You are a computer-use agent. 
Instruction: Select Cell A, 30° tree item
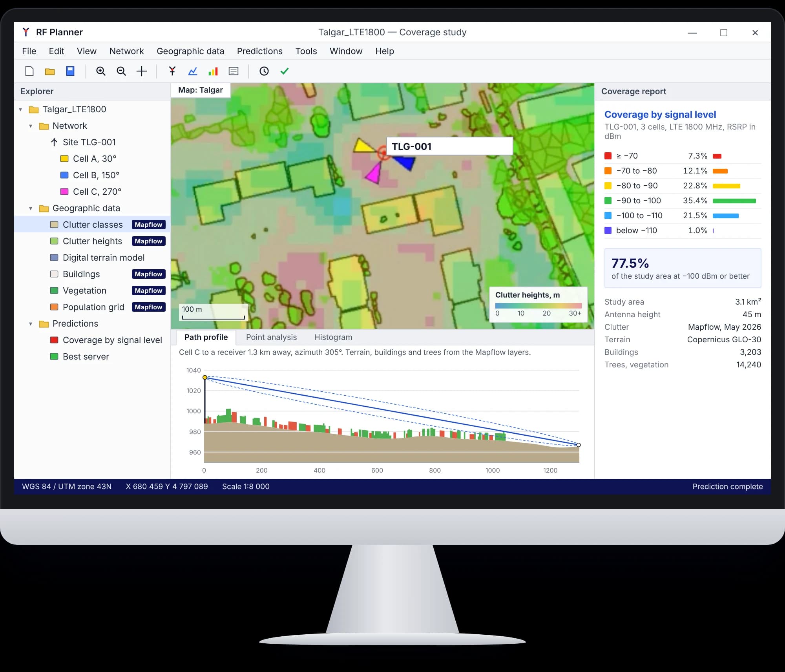coord(92,159)
